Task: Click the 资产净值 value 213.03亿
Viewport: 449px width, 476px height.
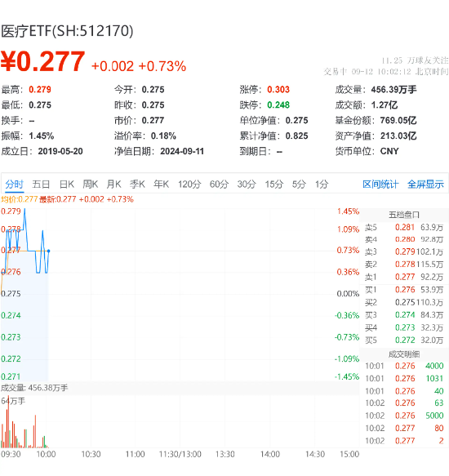Action: click(398, 136)
